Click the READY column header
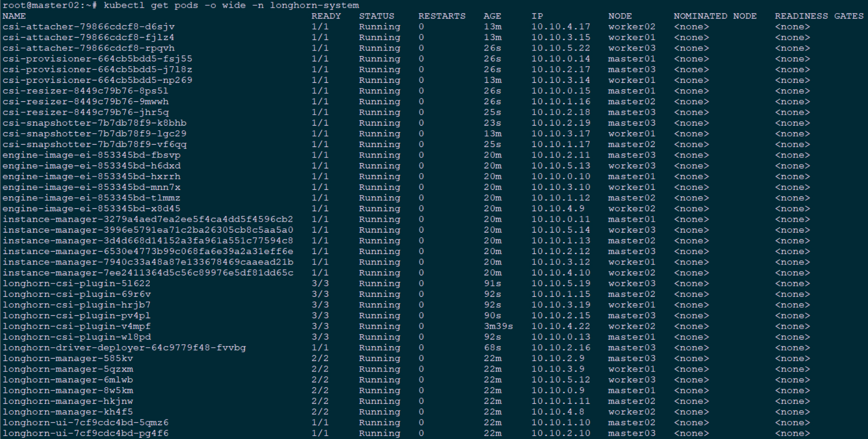The image size is (868, 439). pos(326,16)
